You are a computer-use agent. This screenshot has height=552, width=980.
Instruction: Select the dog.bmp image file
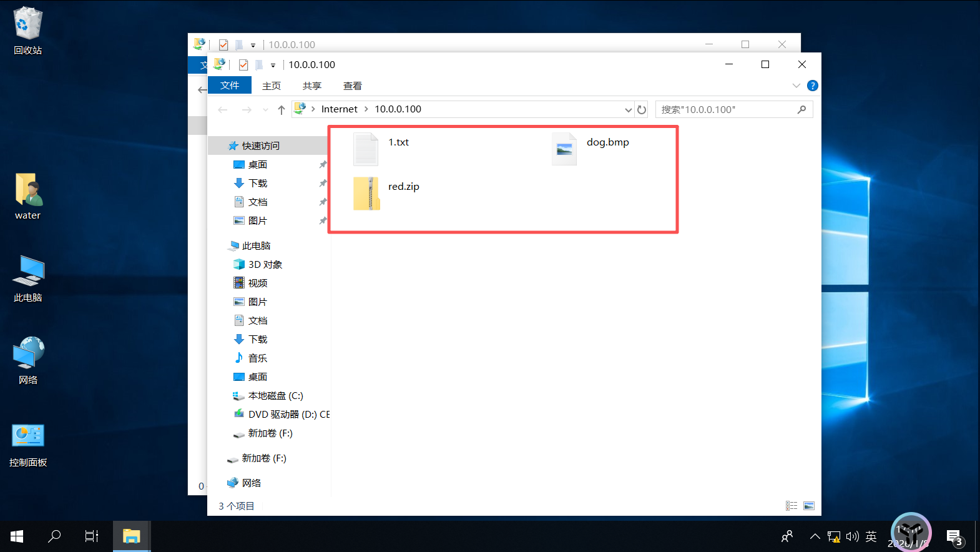[564, 149]
